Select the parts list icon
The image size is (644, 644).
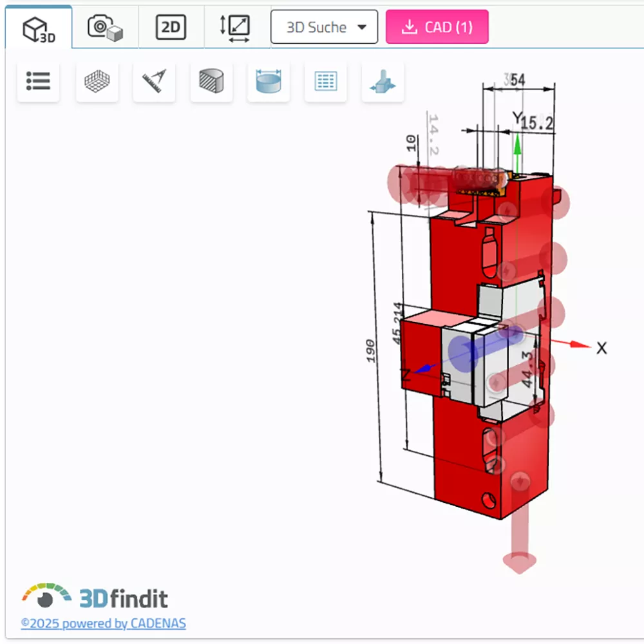tap(39, 81)
